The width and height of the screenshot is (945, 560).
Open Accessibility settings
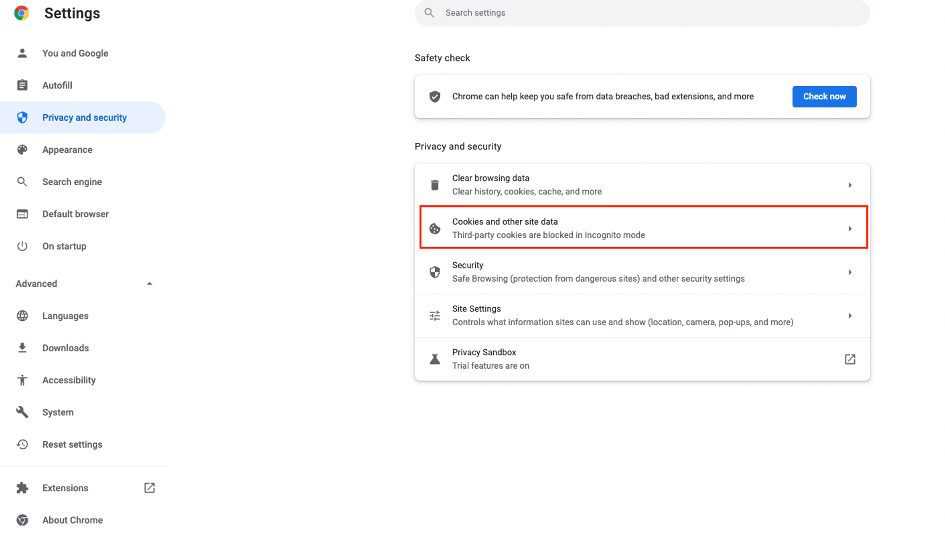click(x=83, y=380)
